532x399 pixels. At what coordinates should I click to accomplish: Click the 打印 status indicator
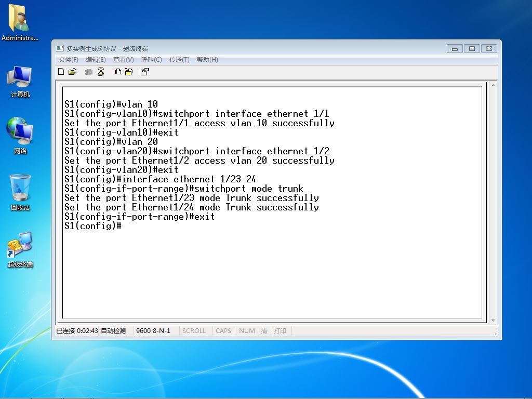tap(280, 331)
